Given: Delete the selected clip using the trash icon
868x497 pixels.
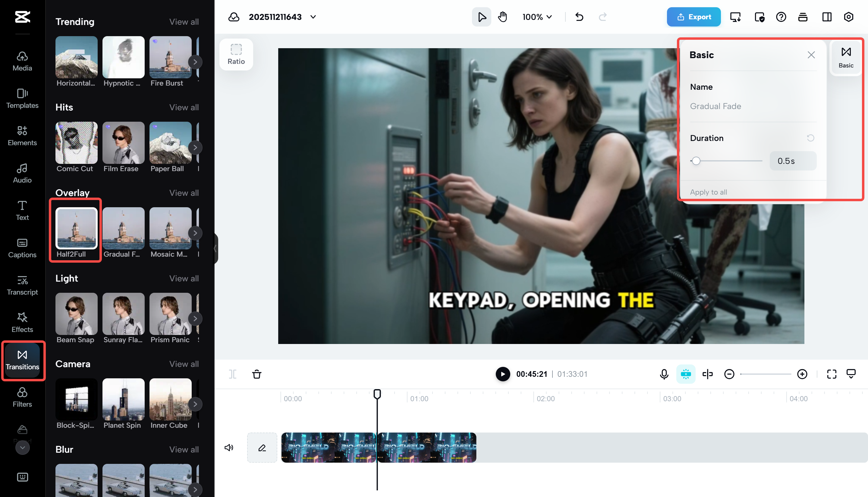Looking at the screenshot, I should click(x=257, y=374).
